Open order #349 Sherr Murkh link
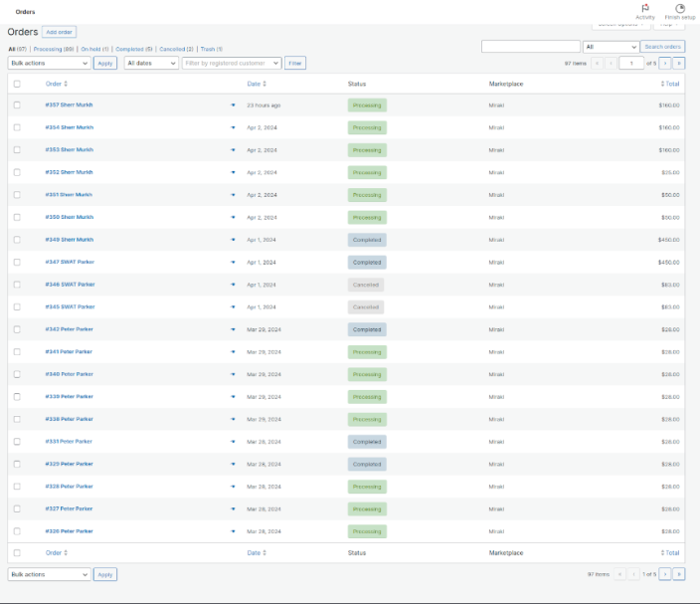 point(69,240)
